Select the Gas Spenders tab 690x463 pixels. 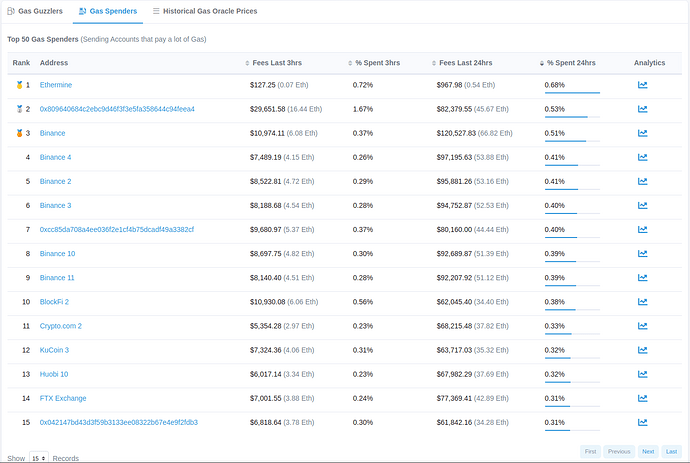click(108, 11)
